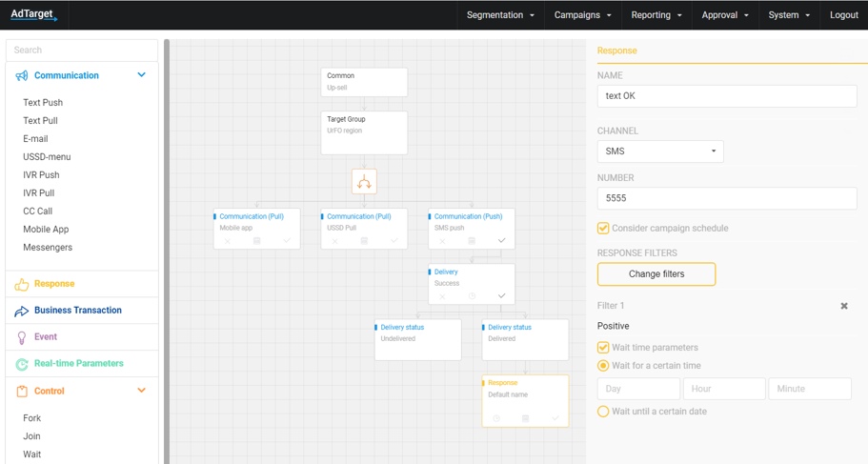Click the Response thumbs-up icon in sidebar

[x=22, y=284]
